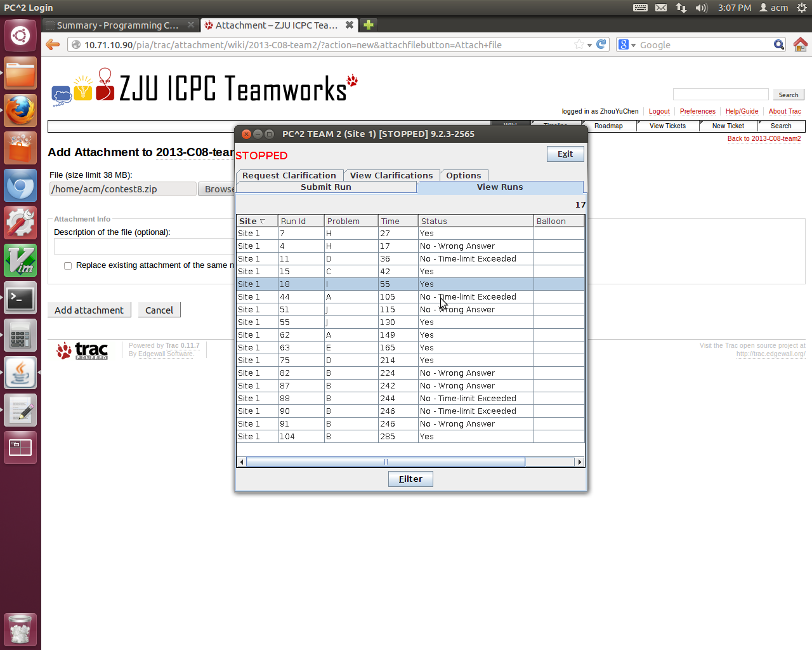
Task: Open Vim editor from the launcher
Action: [20, 261]
